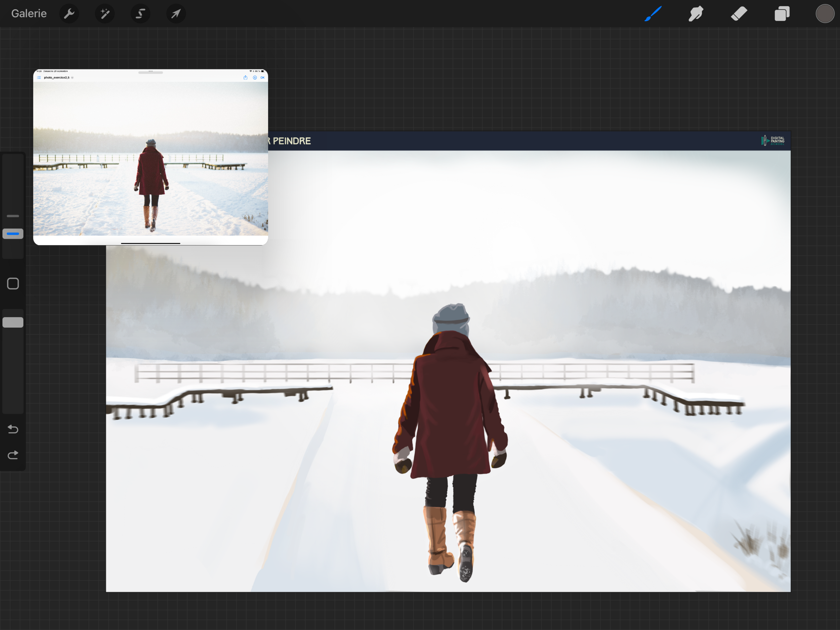
Task: Click the Undo arrow
Action: point(13,429)
